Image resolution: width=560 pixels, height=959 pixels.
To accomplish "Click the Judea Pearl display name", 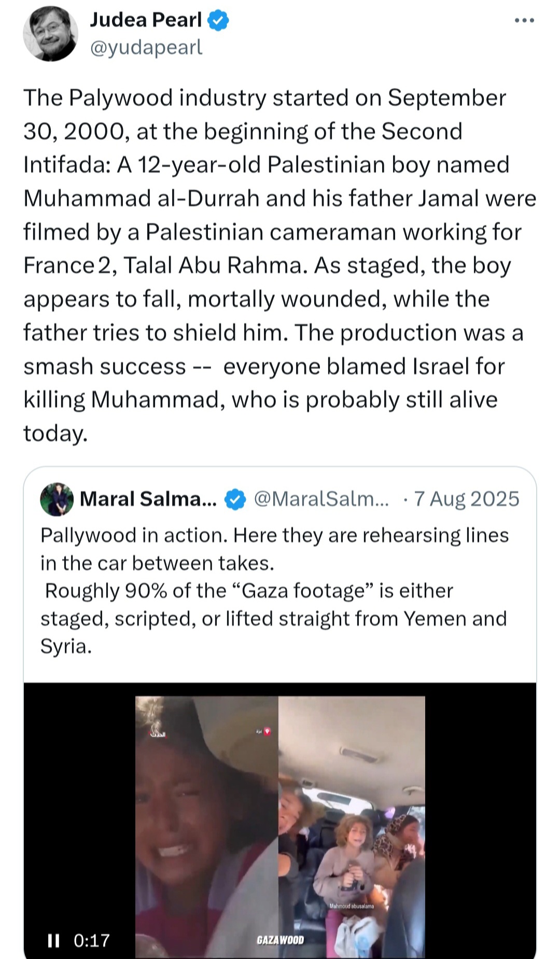I will click(146, 20).
